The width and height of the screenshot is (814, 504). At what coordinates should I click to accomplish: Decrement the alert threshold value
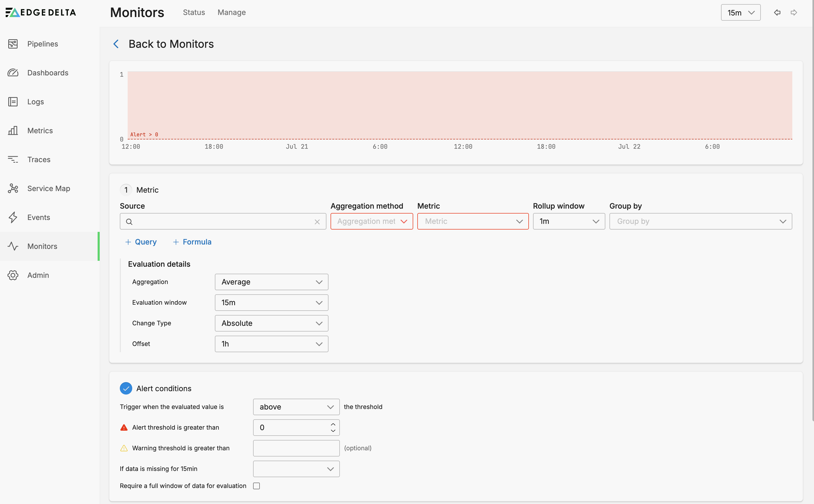pyautogui.click(x=333, y=431)
